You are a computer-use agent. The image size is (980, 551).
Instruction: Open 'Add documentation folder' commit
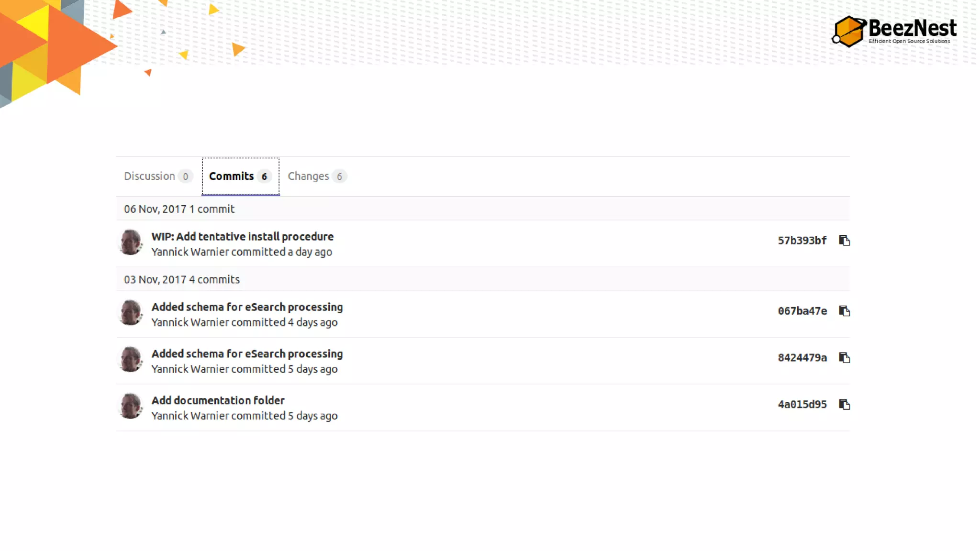click(x=218, y=400)
